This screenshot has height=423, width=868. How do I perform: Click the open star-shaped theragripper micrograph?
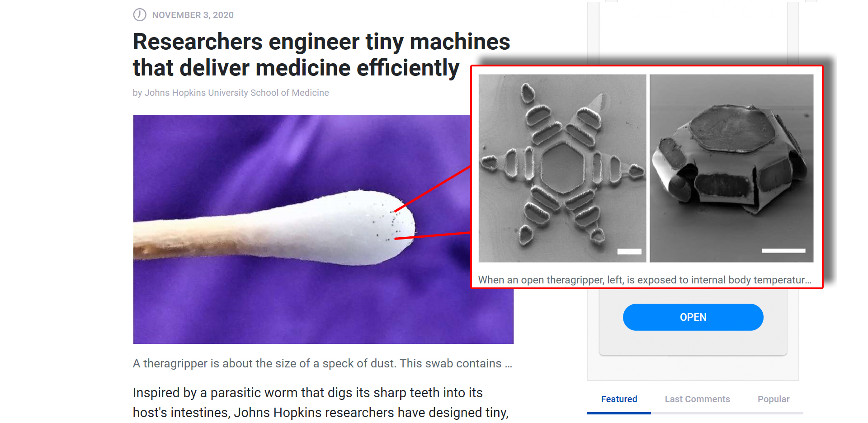tap(562, 168)
